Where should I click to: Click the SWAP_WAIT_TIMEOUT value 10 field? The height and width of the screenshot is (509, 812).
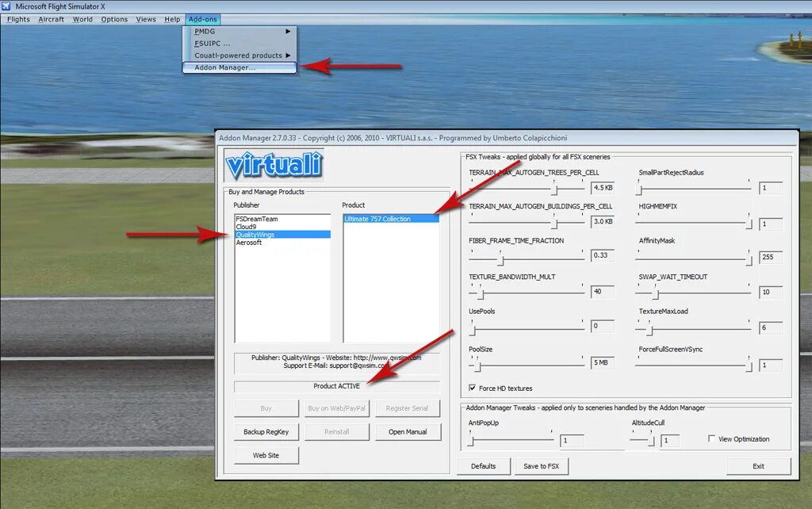click(x=771, y=292)
